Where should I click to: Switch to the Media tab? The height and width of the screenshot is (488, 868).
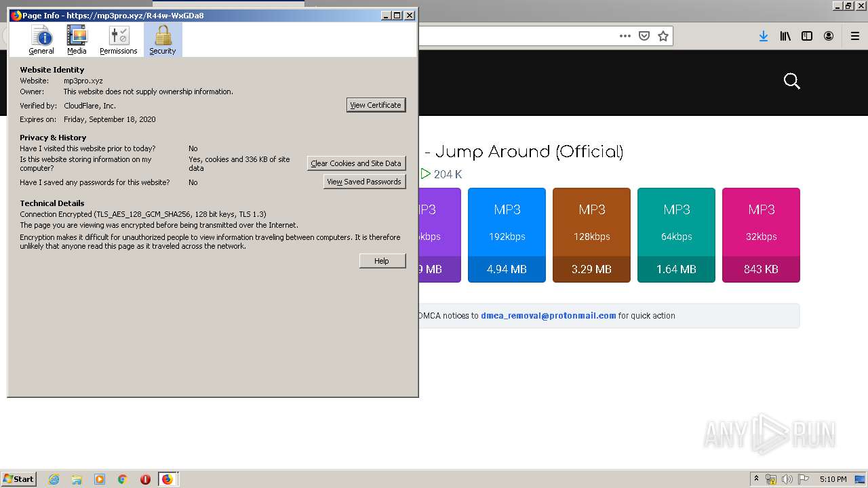click(77, 40)
